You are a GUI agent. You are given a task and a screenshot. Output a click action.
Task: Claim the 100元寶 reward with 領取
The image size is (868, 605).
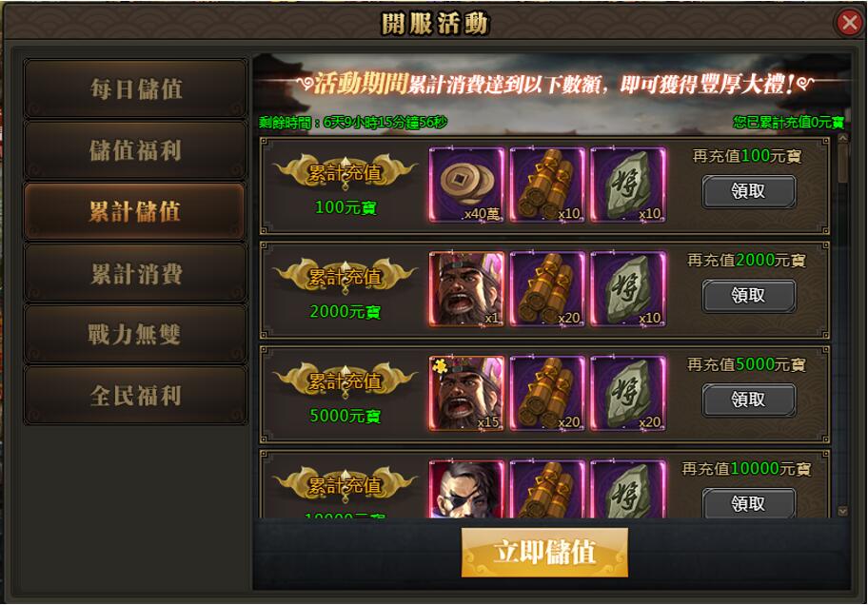point(748,191)
